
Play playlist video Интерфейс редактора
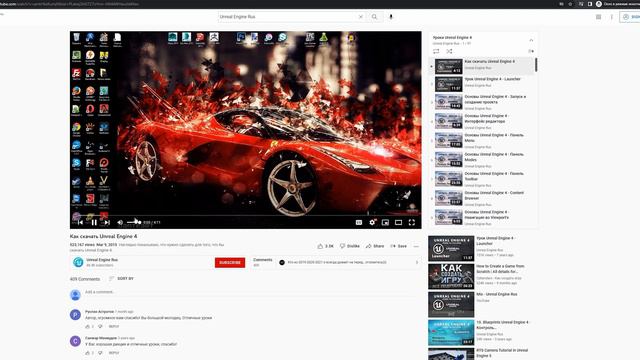pyautogui.click(x=482, y=121)
